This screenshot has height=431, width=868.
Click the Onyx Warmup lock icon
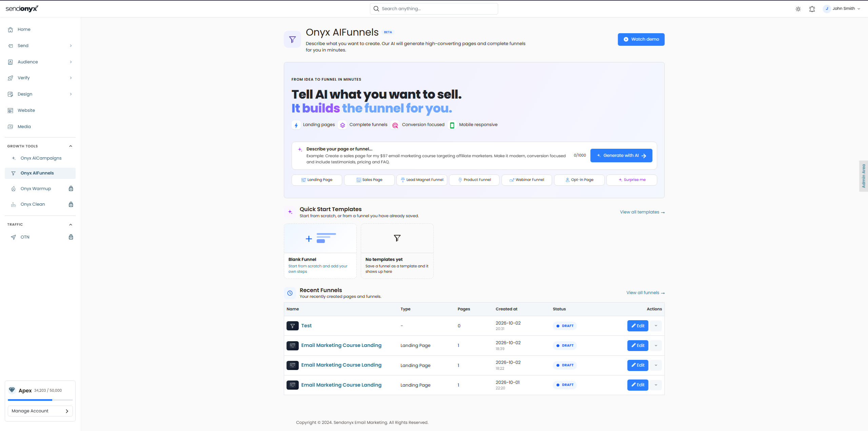click(71, 188)
